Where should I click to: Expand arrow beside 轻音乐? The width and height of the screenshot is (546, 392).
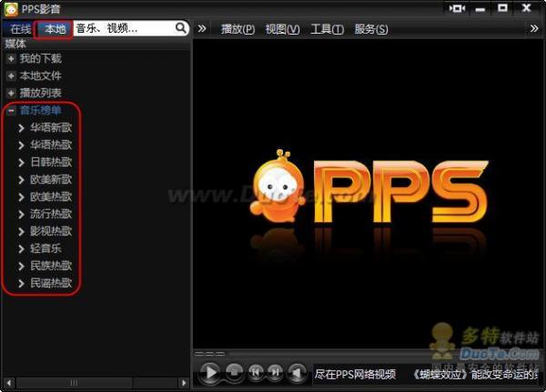[x=21, y=249]
